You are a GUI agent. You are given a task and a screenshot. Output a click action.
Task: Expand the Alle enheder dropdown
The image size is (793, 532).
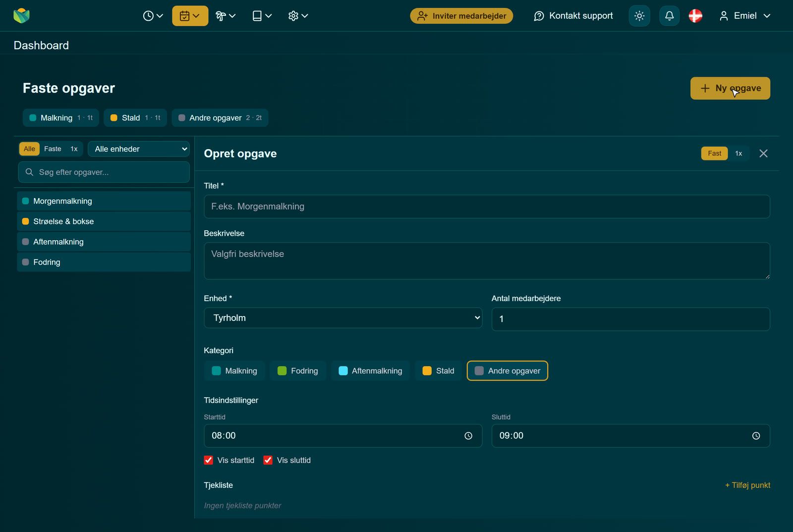[x=139, y=149]
